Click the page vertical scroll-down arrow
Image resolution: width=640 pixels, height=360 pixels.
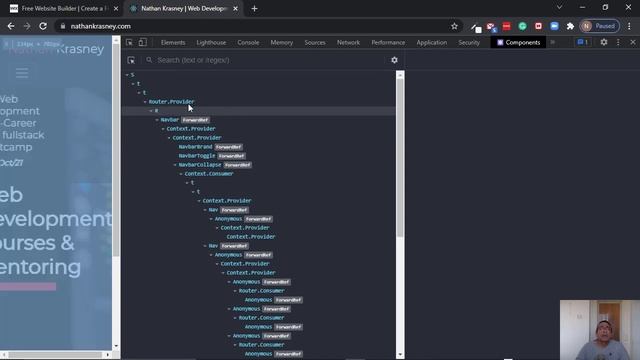tap(116, 346)
